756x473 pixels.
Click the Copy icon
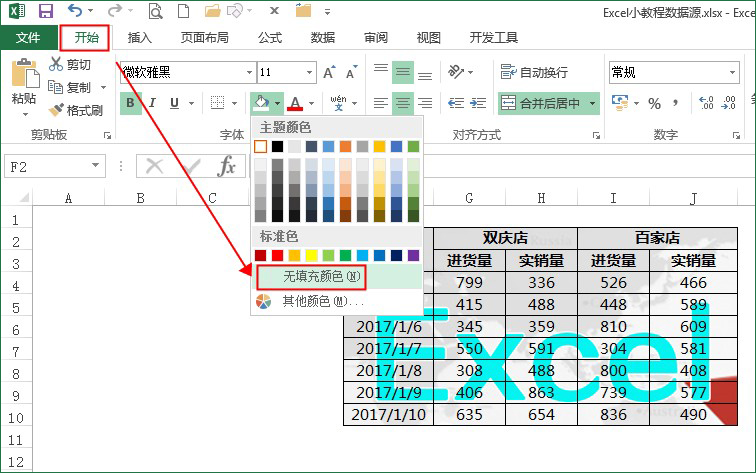55,87
